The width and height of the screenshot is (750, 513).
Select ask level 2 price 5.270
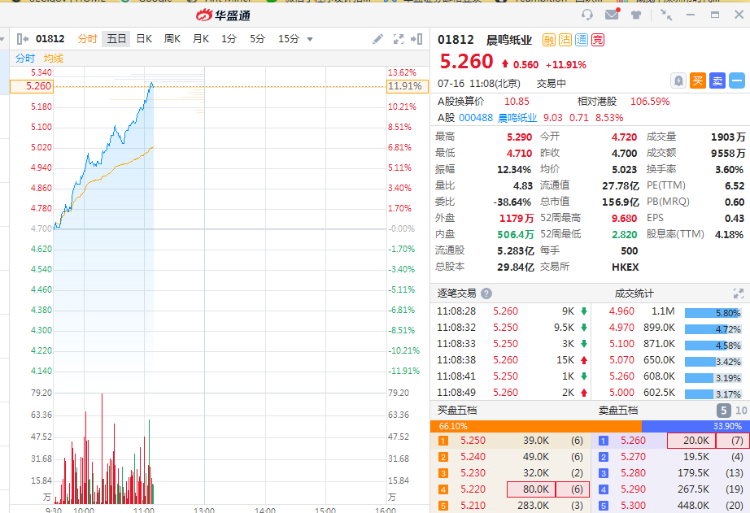[633, 457]
